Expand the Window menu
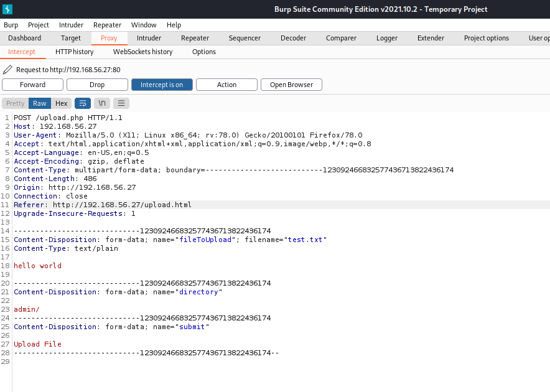The height and width of the screenshot is (392, 550). click(x=144, y=25)
